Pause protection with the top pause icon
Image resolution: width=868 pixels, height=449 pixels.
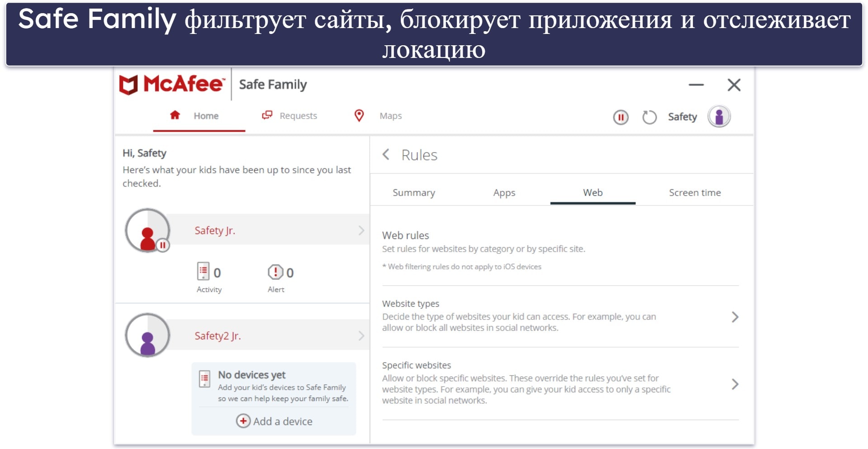point(621,117)
